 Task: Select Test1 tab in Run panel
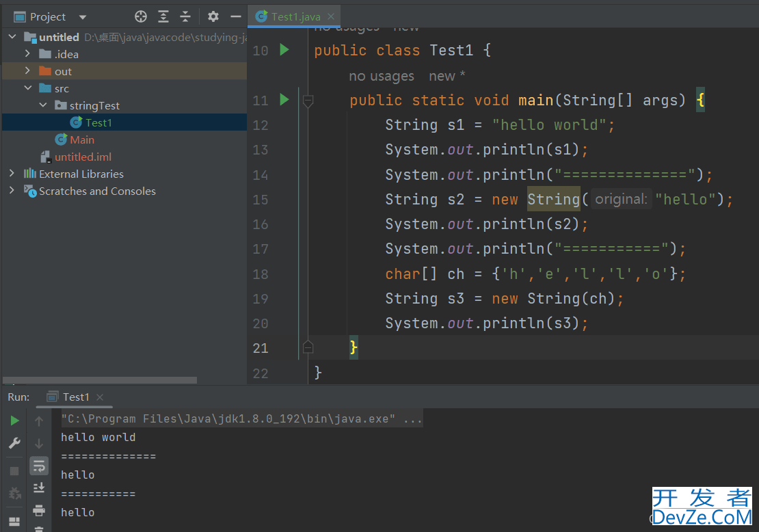point(75,397)
